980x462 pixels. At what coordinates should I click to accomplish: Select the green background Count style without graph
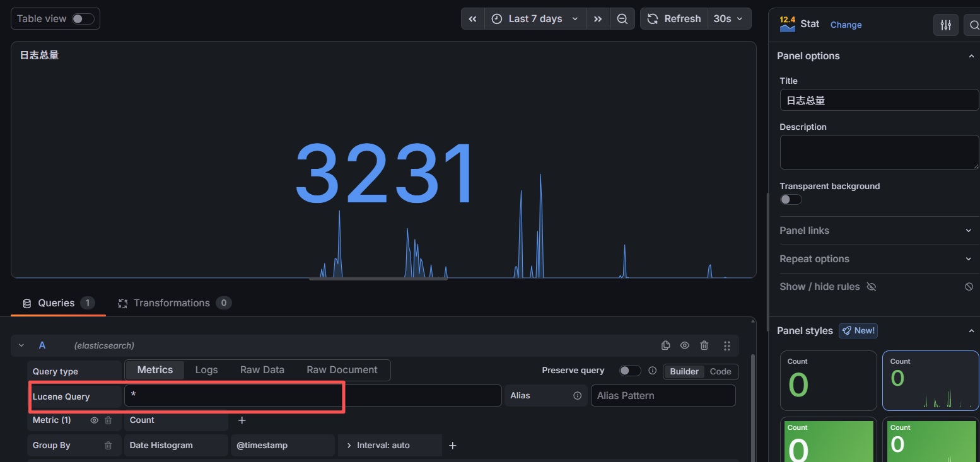pos(829,439)
